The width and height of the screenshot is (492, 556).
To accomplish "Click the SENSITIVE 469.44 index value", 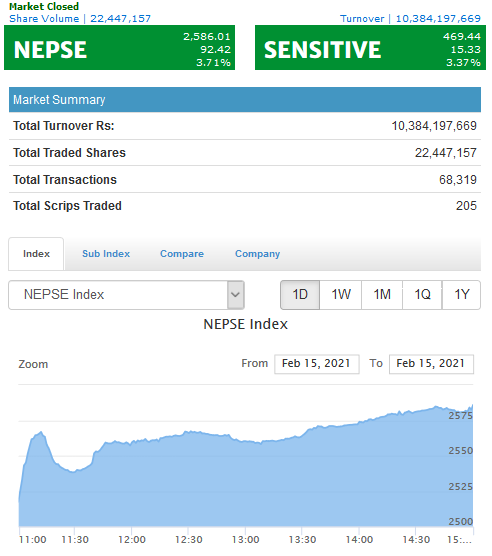I will pos(462,37).
